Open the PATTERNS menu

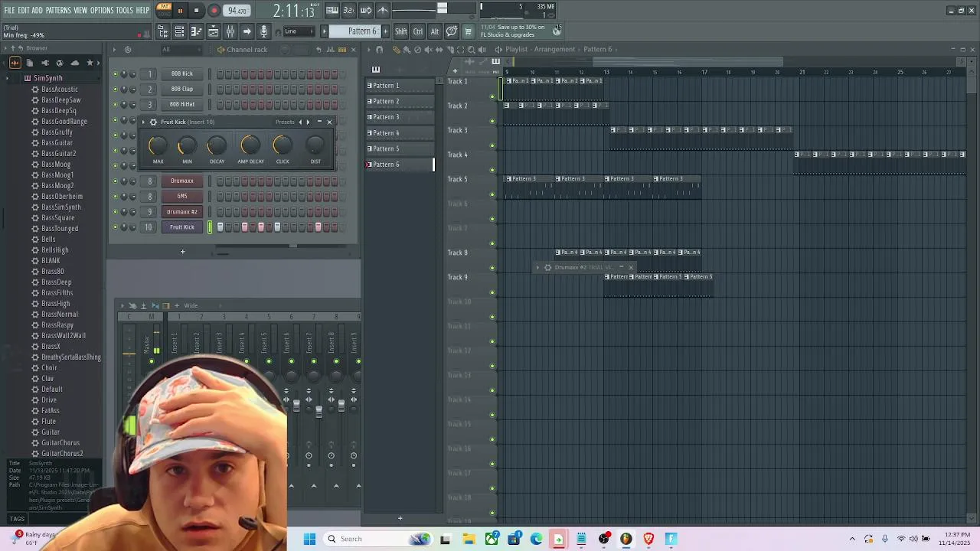click(58, 10)
